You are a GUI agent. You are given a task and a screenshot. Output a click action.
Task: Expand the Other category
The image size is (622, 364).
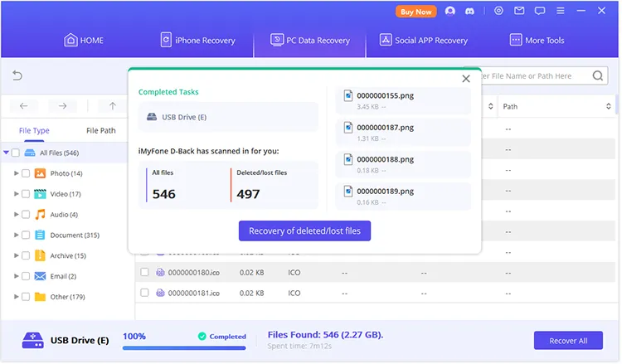tap(17, 297)
